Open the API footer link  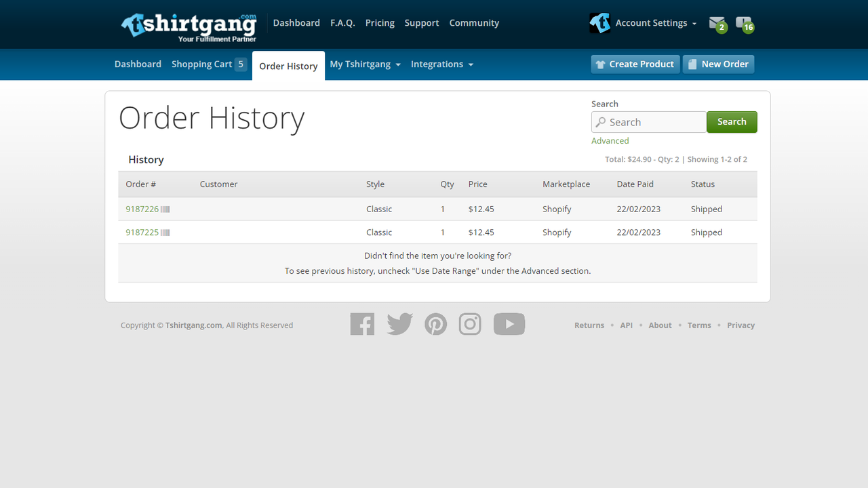point(627,325)
